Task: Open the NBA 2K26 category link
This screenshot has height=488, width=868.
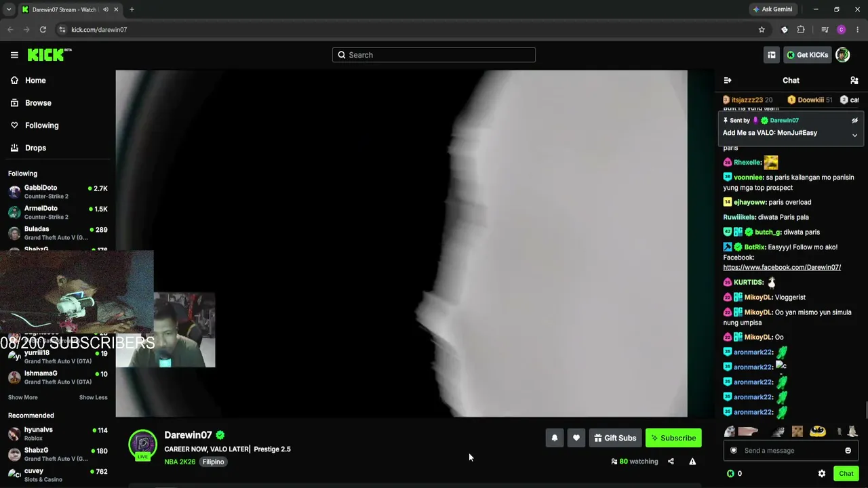Action: pyautogui.click(x=180, y=462)
